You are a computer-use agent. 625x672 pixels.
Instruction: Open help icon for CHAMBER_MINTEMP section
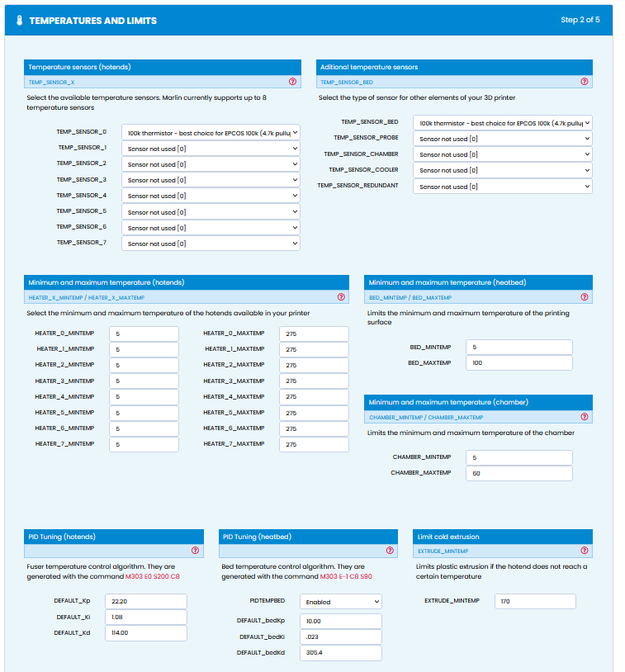pos(585,417)
